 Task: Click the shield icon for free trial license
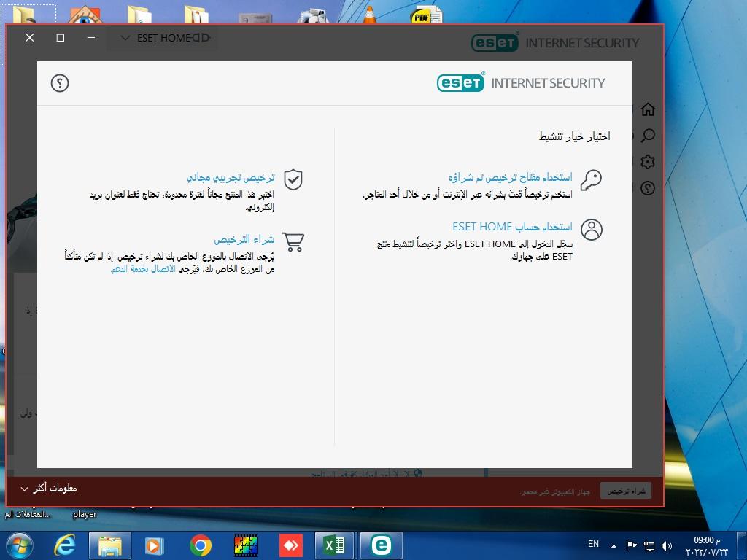click(x=293, y=179)
